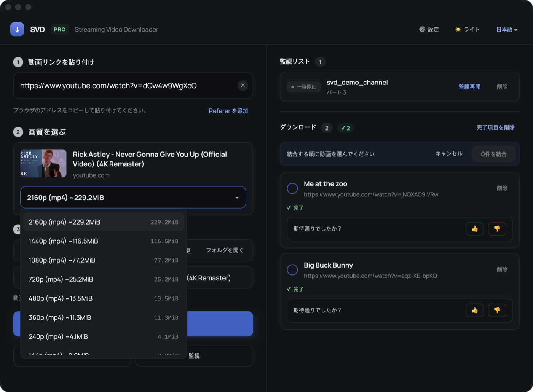Click the 設定 label
This screenshot has width=533, height=392.
click(x=433, y=29)
